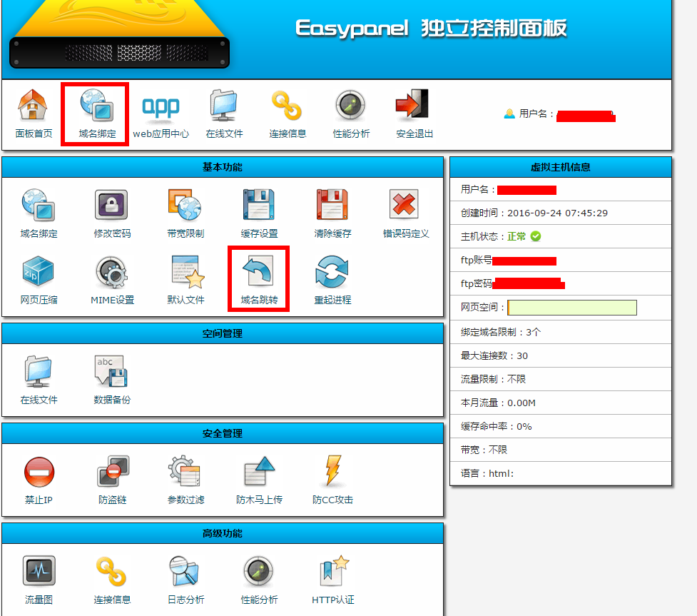Open the 流量图 monitor icon
Viewport: 697px width, 616px height.
coord(39,571)
